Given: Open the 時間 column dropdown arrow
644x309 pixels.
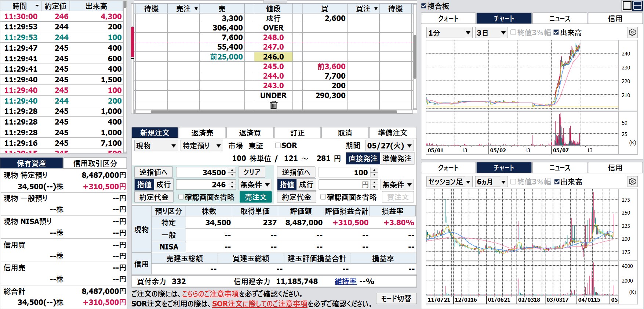Looking at the screenshot, I should coord(37,6).
